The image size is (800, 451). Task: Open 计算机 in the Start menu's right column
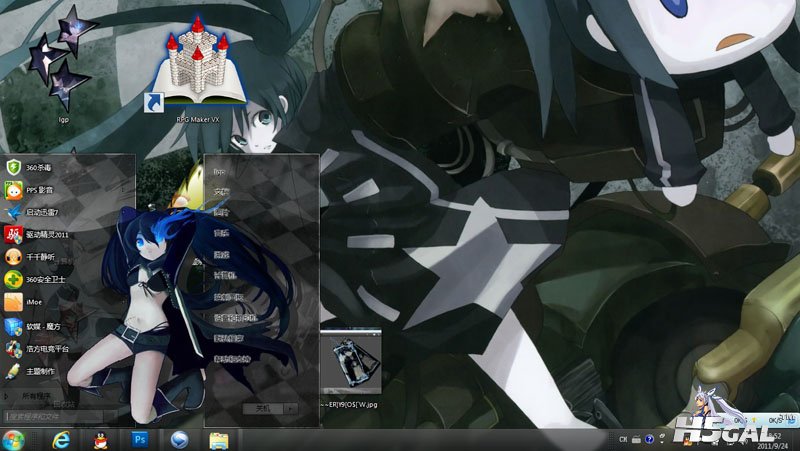pos(224,275)
